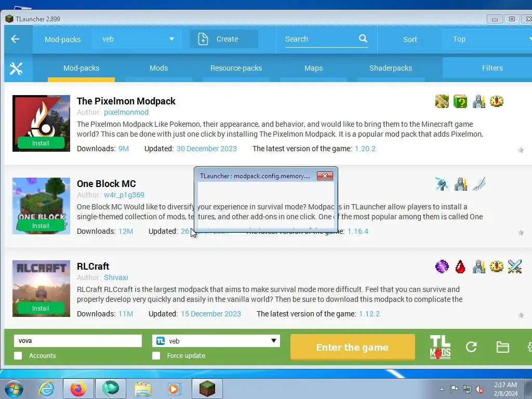Open the wrench and screwdriver tools icon
The height and width of the screenshot is (399, 532).
[x=16, y=68]
